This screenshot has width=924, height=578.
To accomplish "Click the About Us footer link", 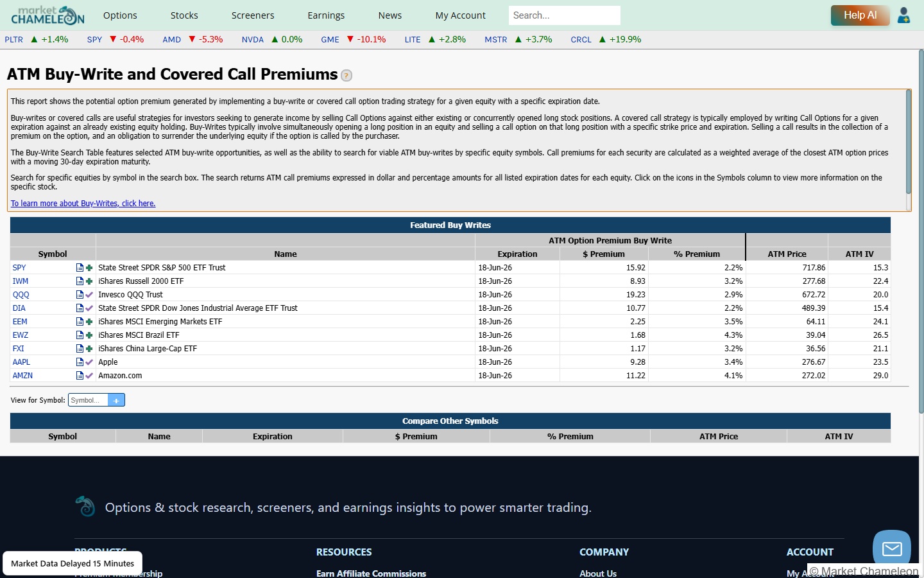I will pos(598,574).
